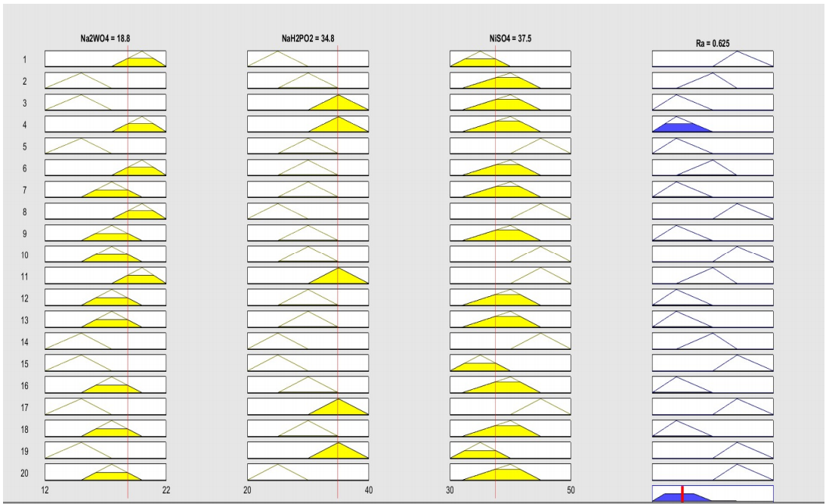Click rule 7's Na2WO4 membership plot
829x504 pixels.
click(x=105, y=190)
